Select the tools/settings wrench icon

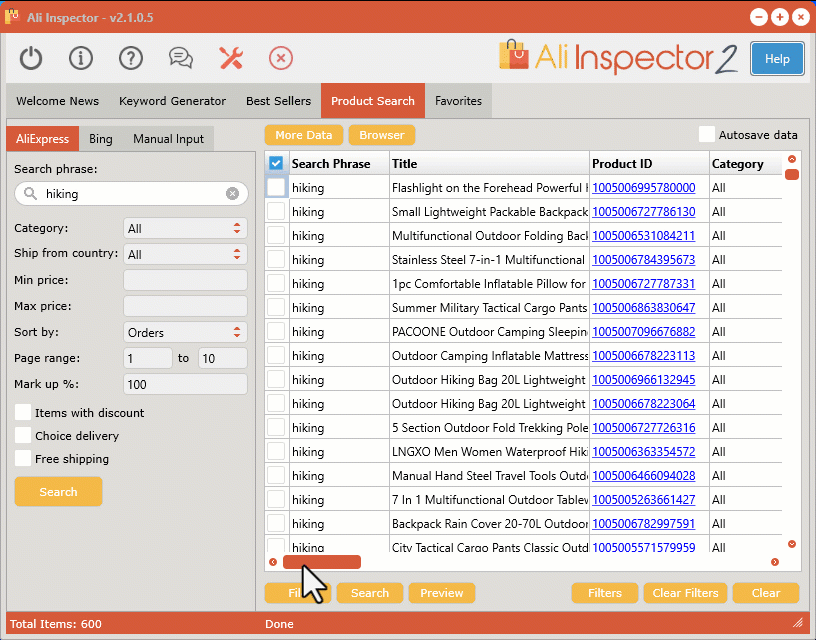[x=231, y=58]
